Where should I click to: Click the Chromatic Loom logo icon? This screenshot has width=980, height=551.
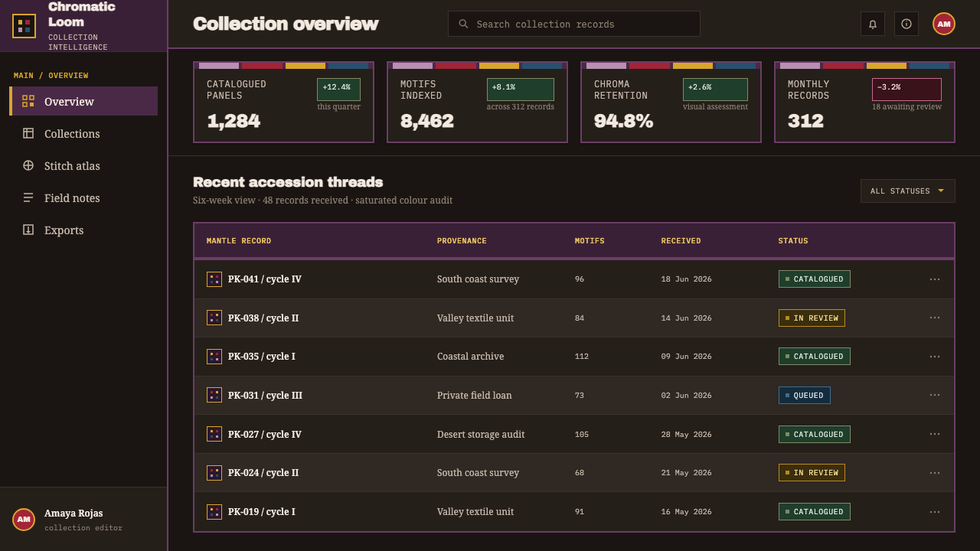(24, 26)
